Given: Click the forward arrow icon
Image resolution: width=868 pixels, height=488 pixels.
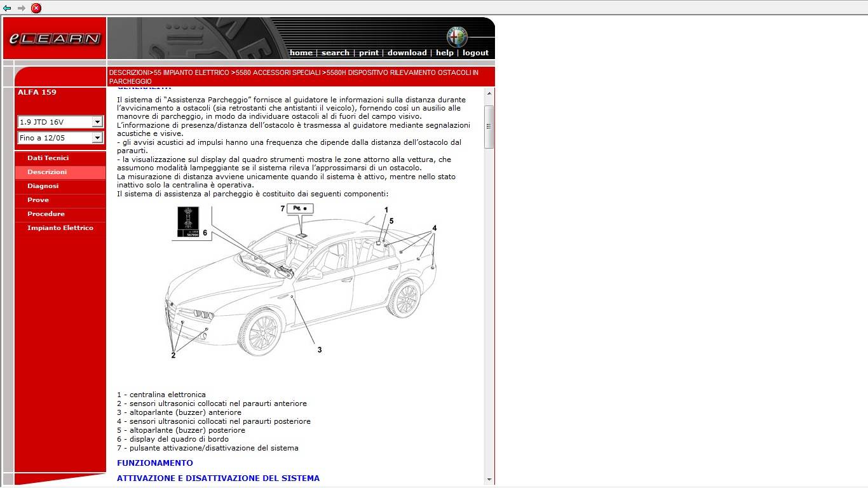Looking at the screenshot, I should 22,8.
